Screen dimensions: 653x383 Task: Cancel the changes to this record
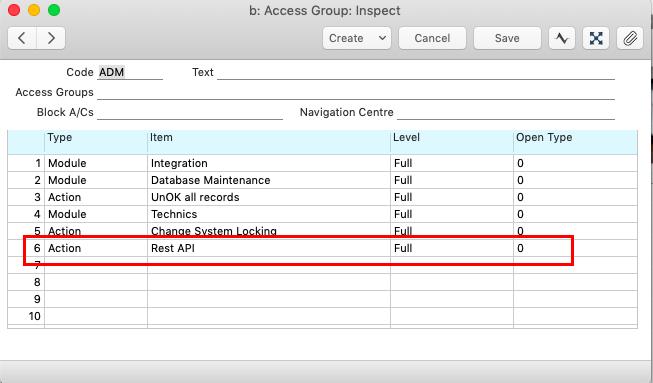pos(432,38)
